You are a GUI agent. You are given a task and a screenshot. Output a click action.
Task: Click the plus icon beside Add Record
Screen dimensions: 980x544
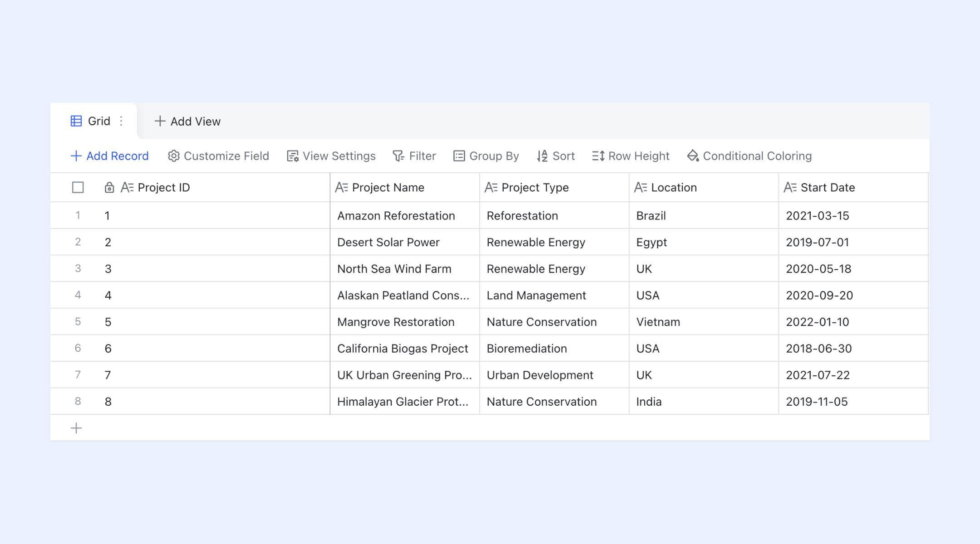[x=76, y=156]
